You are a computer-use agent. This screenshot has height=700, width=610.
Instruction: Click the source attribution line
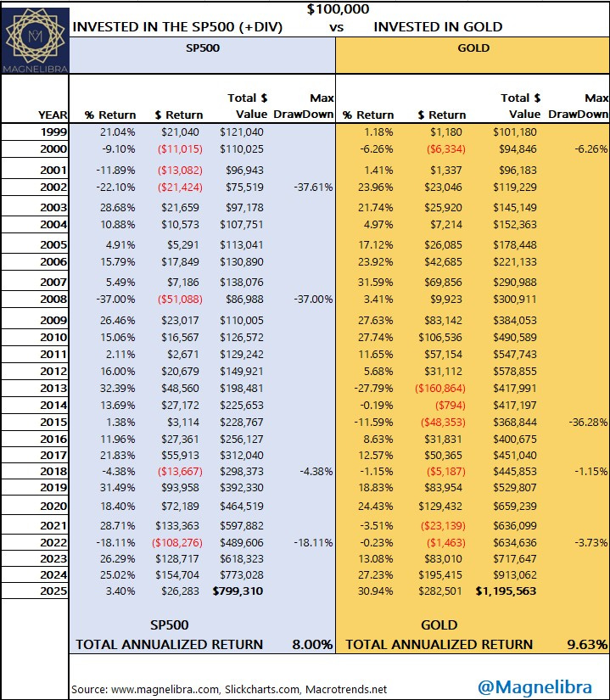point(229,690)
